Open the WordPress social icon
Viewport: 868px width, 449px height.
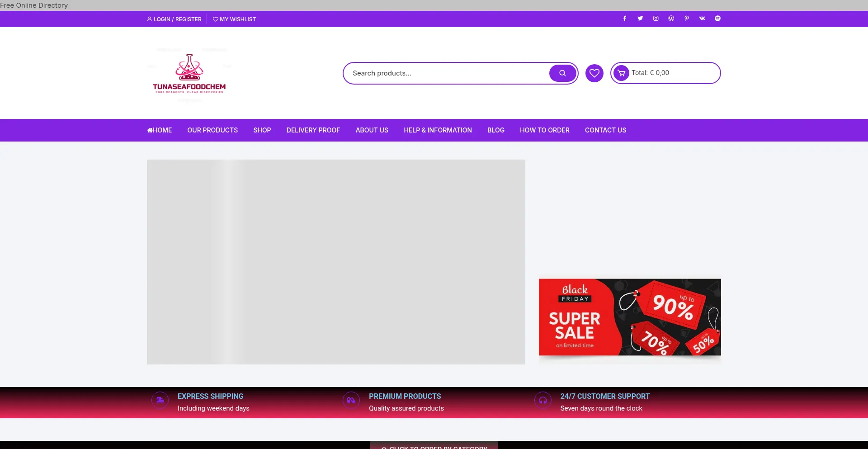coord(671,19)
